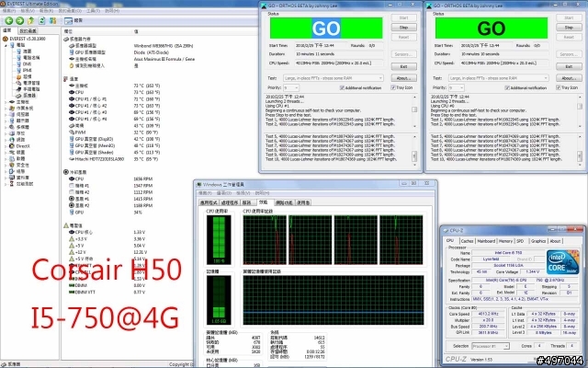Click the green Back arrow in EVEREST toolbar

(9, 20)
